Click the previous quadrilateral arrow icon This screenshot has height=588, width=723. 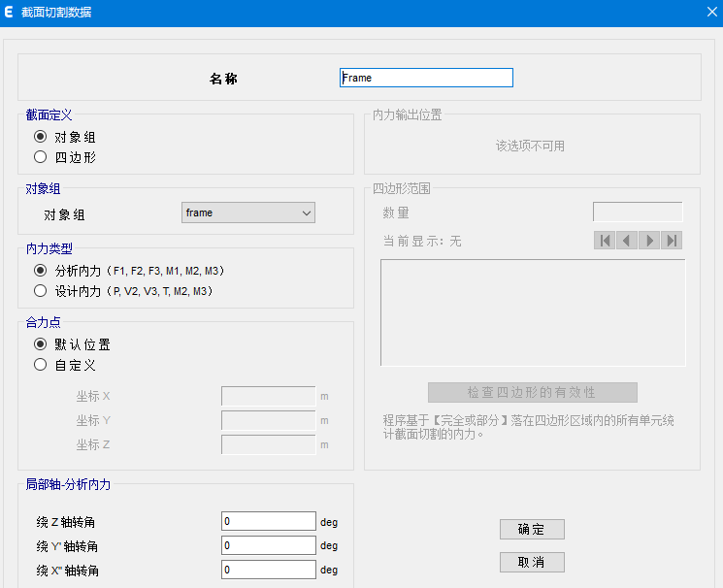627,241
